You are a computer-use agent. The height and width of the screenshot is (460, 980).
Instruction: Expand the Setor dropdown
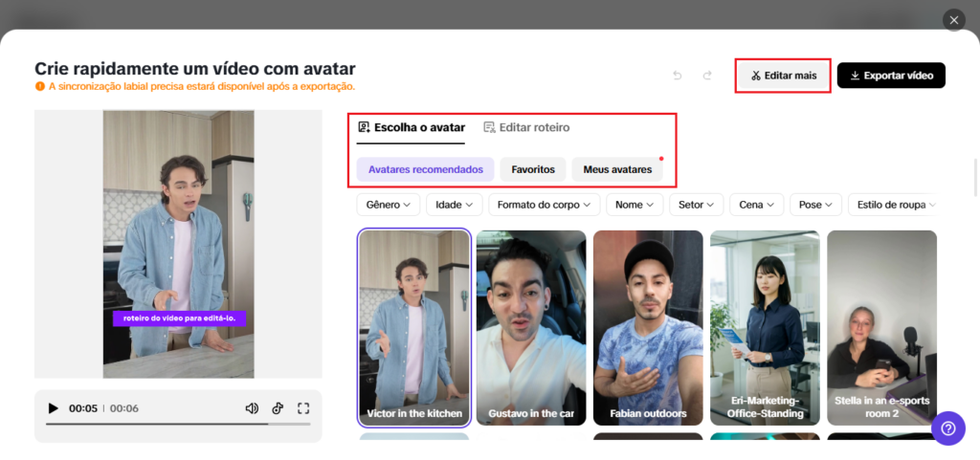(x=697, y=205)
